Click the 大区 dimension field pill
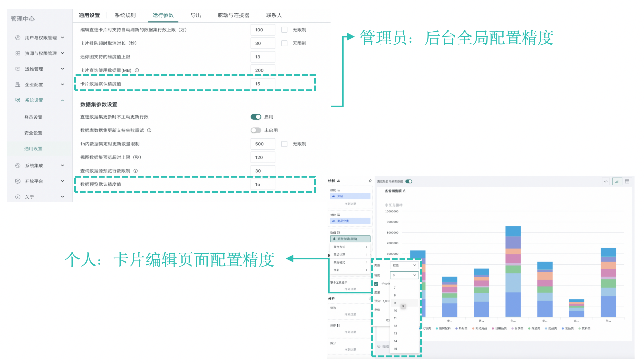Viewport: 644px width, 363px height. point(350,196)
